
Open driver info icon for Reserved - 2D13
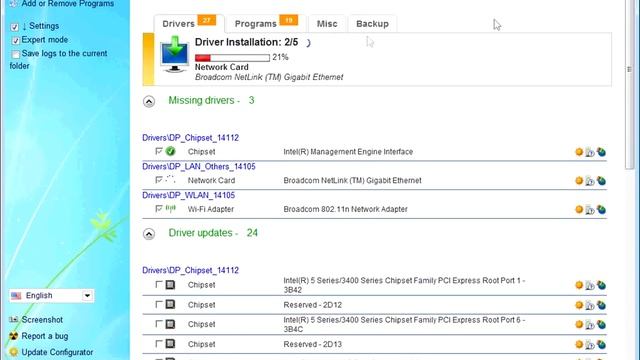tap(590, 344)
